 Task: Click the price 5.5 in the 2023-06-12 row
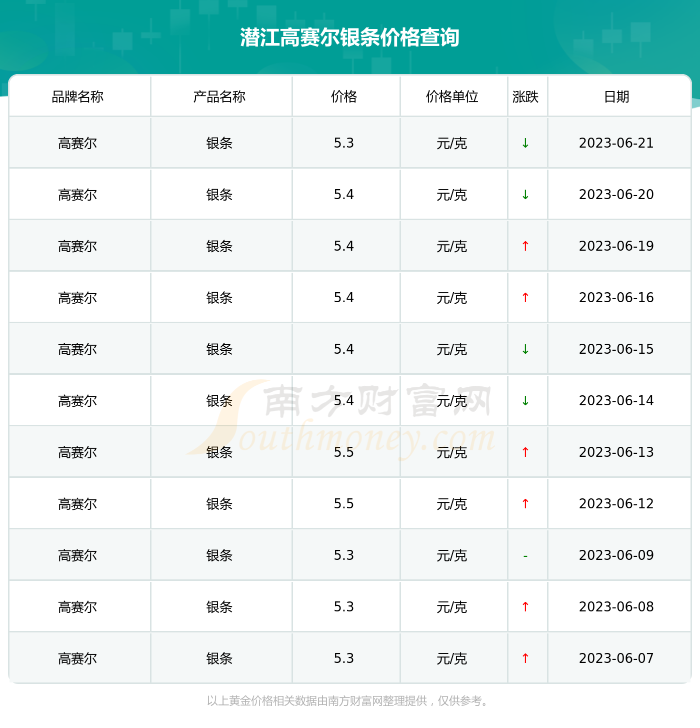[x=344, y=504]
